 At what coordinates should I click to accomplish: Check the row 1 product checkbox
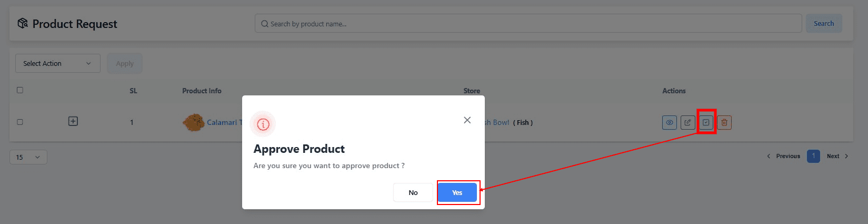click(20, 122)
